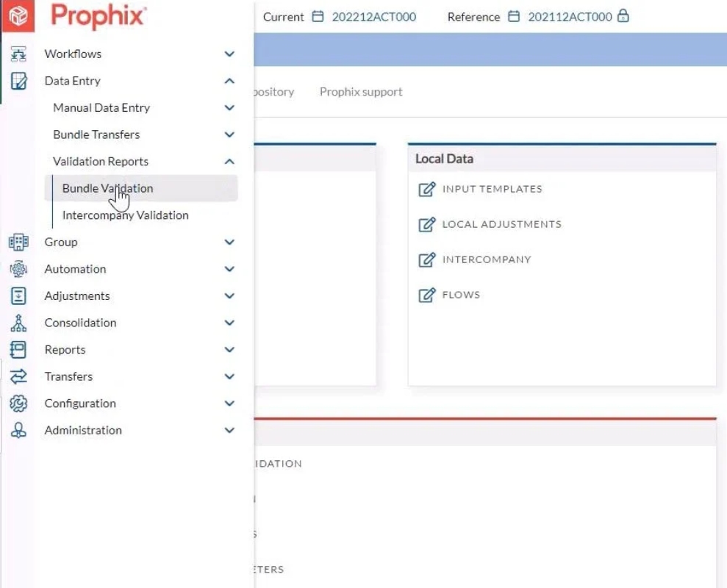Select the Transfers menu label
The height and width of the screenshot is (588, 727).
pyautogui.click(x=68, y=376)
